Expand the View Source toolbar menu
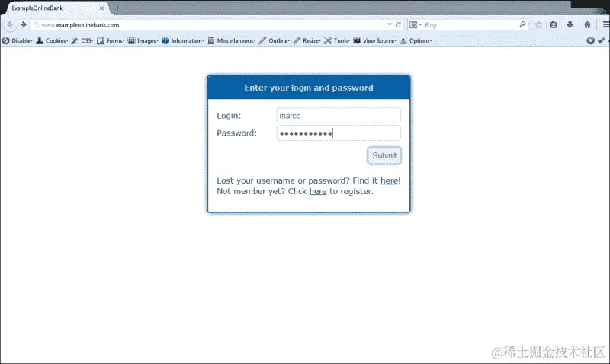Screen dimensions: 610x364 click(374, 40)
